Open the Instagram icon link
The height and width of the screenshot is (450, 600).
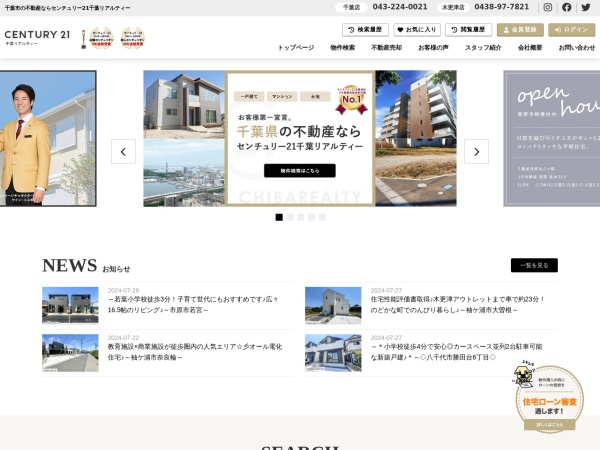(x=548, y=7)
